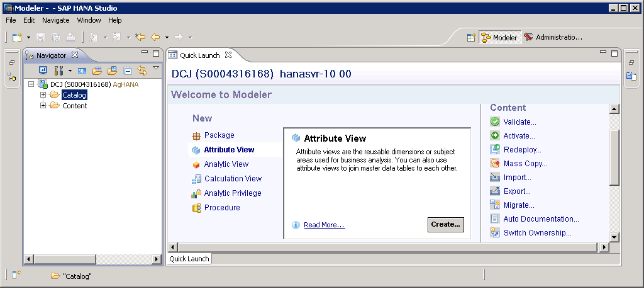Click the Back navigation arrow icon
This screenshot has height=289, width=644.
point(155,38)
